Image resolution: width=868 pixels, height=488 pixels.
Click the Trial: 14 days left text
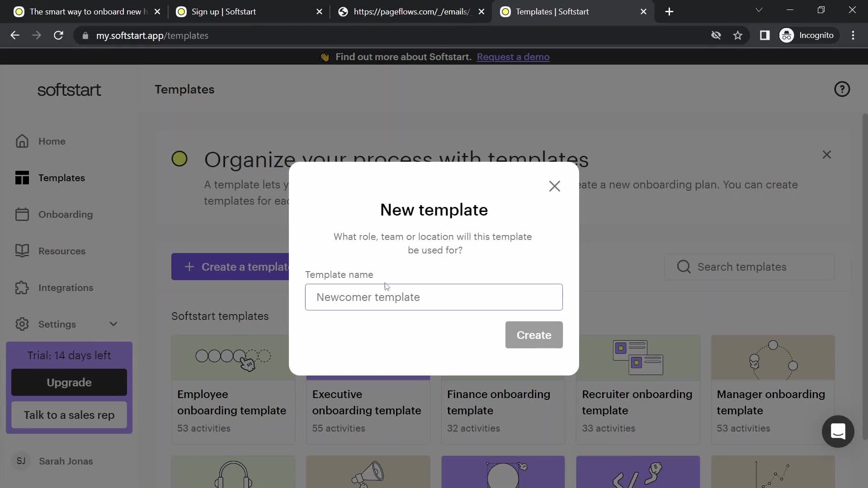click(69, 356)
